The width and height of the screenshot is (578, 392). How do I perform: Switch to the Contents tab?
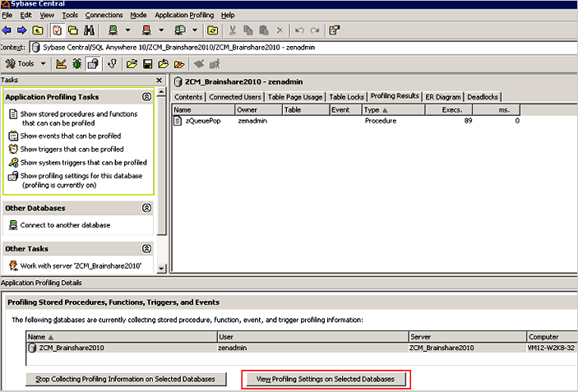[x=188, y=97]
